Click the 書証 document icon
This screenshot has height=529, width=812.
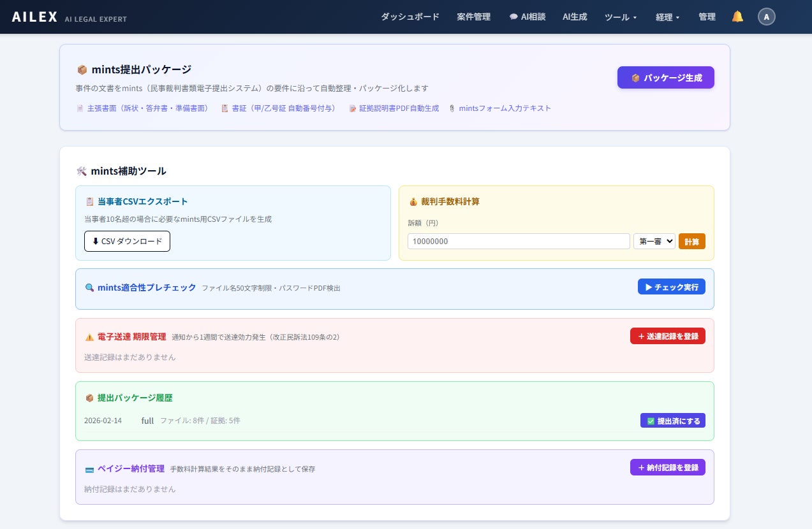225,108
